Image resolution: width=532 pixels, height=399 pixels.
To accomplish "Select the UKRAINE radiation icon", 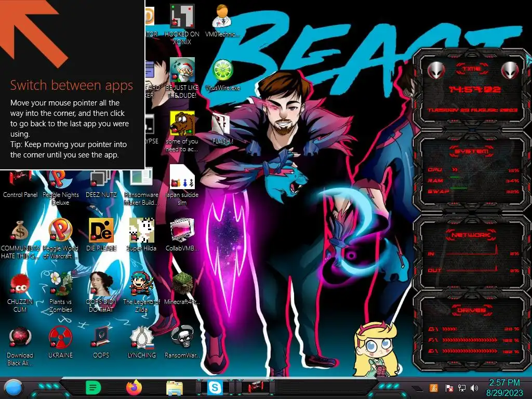I will pyautogui.click(x=60, y=342).
